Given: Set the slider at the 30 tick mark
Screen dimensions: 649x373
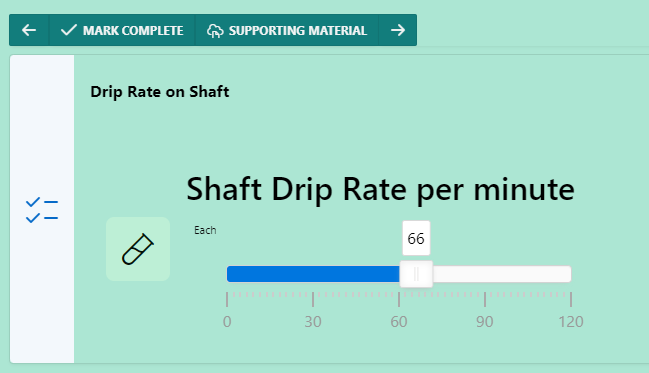Looking at the screenshot, I should click(x=313, y=274).
